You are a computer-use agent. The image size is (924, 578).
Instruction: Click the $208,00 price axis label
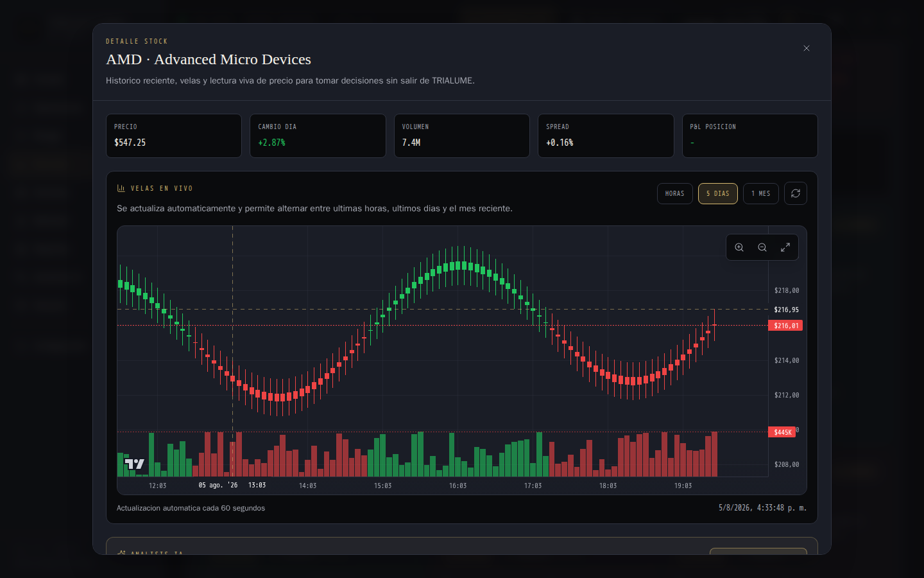pyautogui.click(x=787, y=464)
